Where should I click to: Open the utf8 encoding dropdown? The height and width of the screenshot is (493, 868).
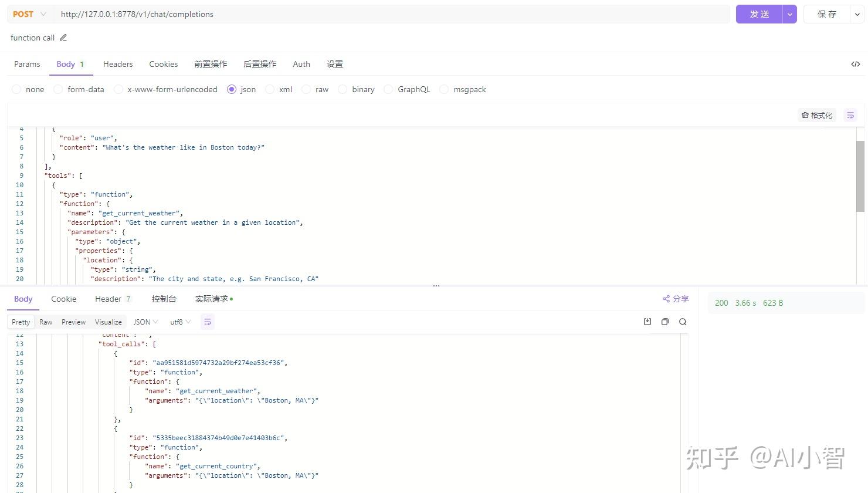click(180, 322)
